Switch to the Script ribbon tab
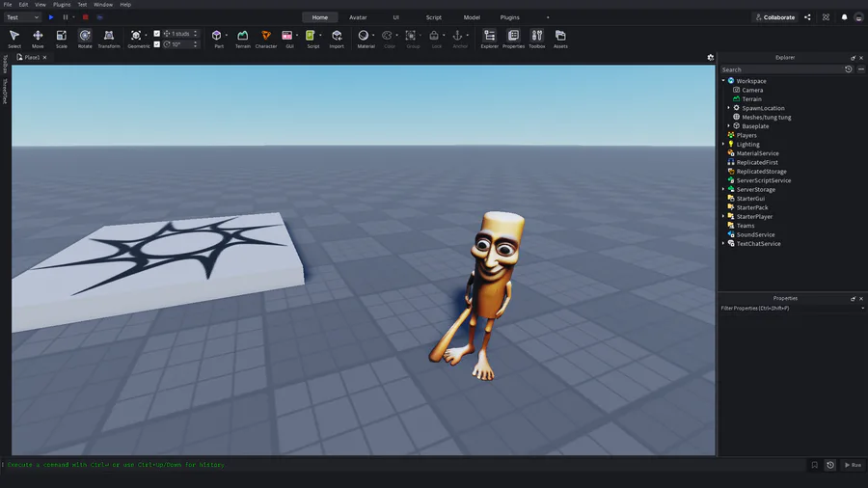The width and height of the screenshot is (868, 488). 433,17
